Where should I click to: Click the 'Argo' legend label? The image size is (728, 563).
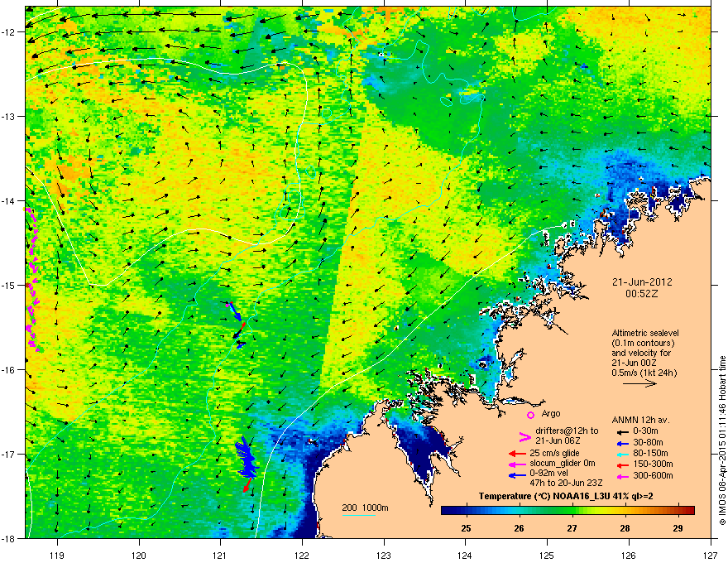pyautogui.click(x=551, y=413)
